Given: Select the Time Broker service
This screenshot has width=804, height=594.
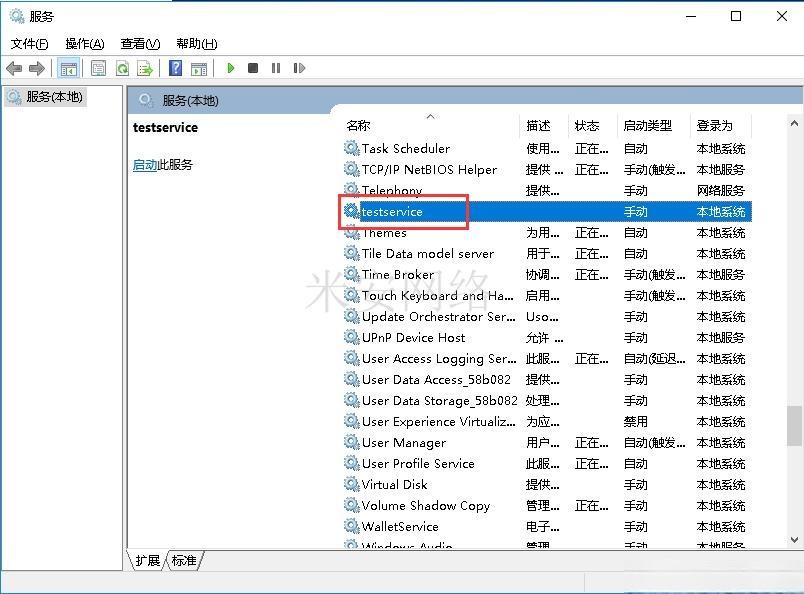Looking at the screenshot, I should [547, 275].
